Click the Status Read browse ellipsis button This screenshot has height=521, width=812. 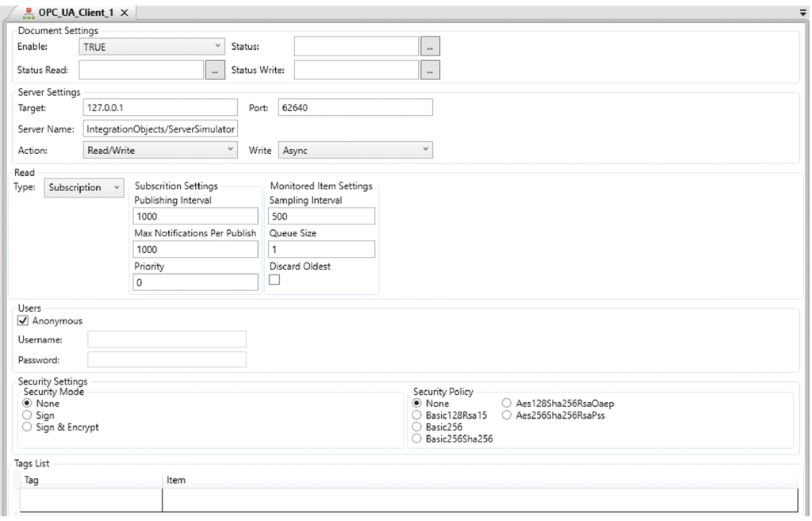tap(214, 71)
